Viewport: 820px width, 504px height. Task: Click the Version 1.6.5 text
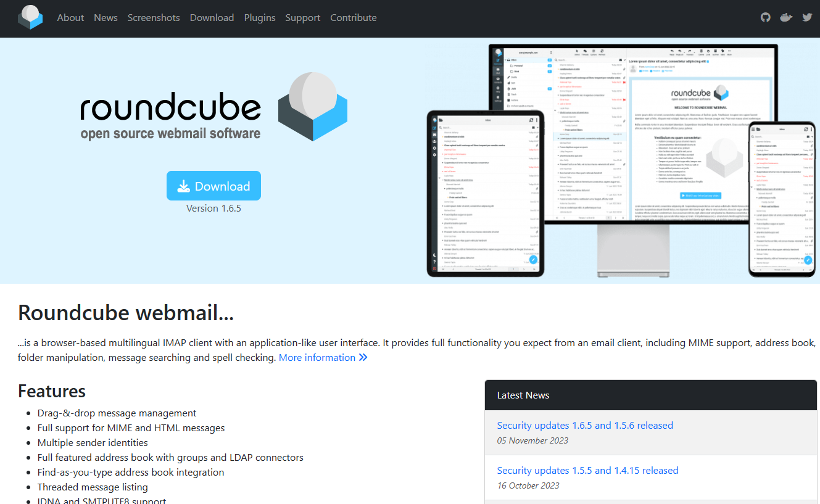click(x=213, y=208)
